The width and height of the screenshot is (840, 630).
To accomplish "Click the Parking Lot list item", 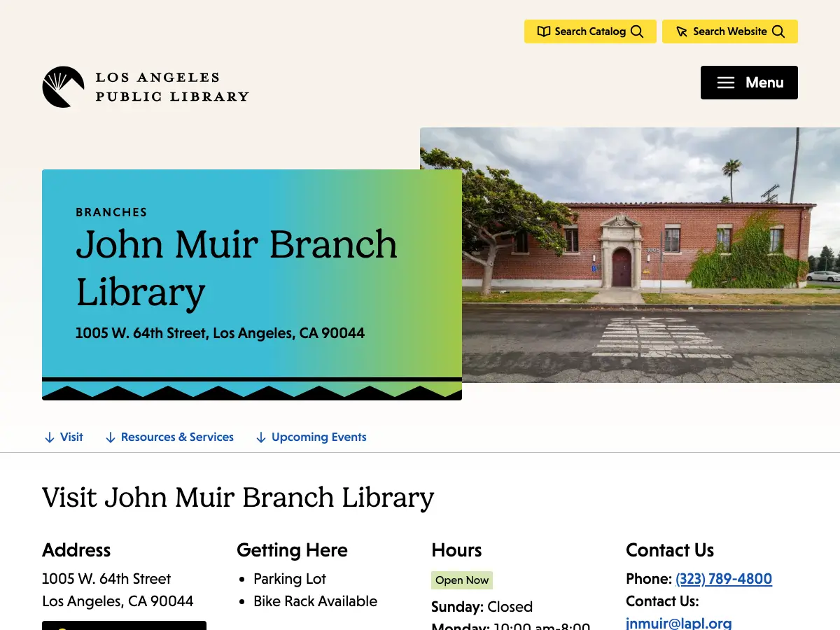I will (x=290, y=579).
